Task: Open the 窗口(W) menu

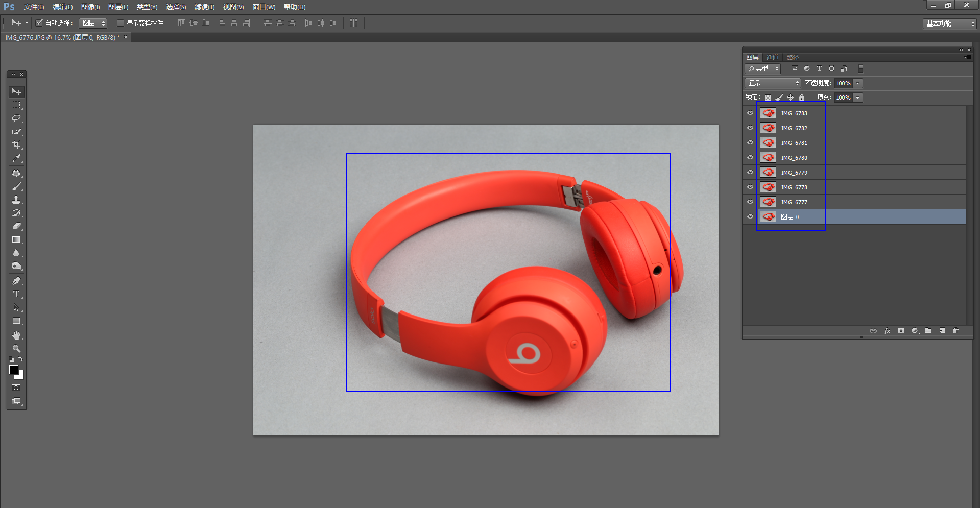Action: tap(264, 7)
